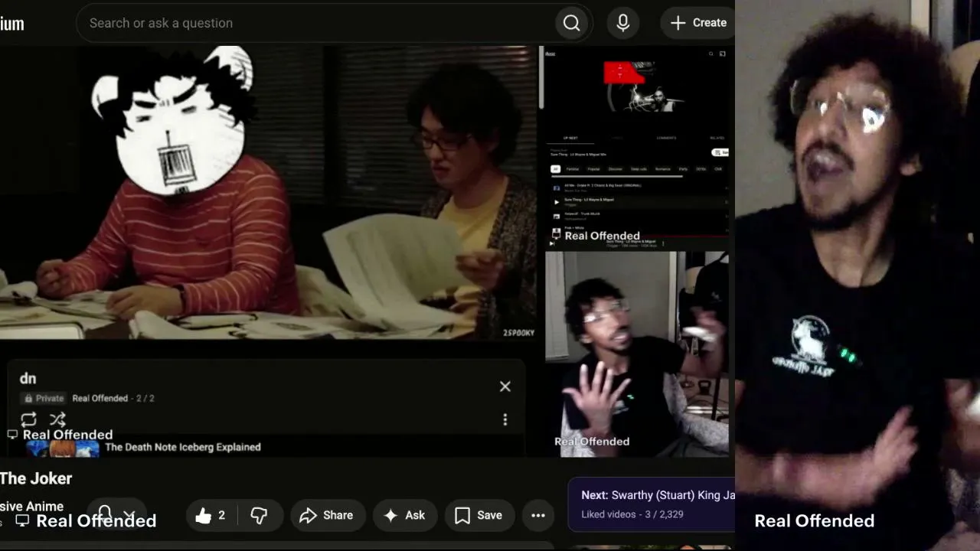Image resolution: width=980 pixels, height=551 pixels.
Task: Open more actions ellipsis beside Save
Action: click(538, 515)
